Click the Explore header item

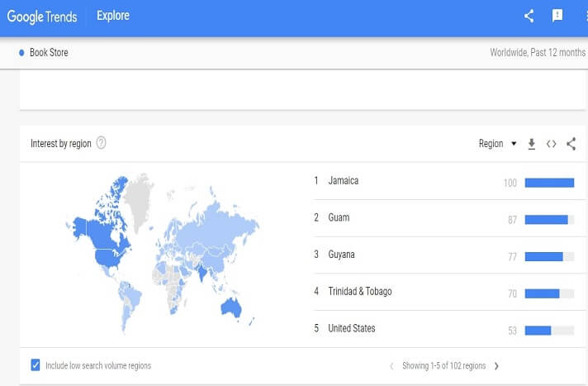113,16
